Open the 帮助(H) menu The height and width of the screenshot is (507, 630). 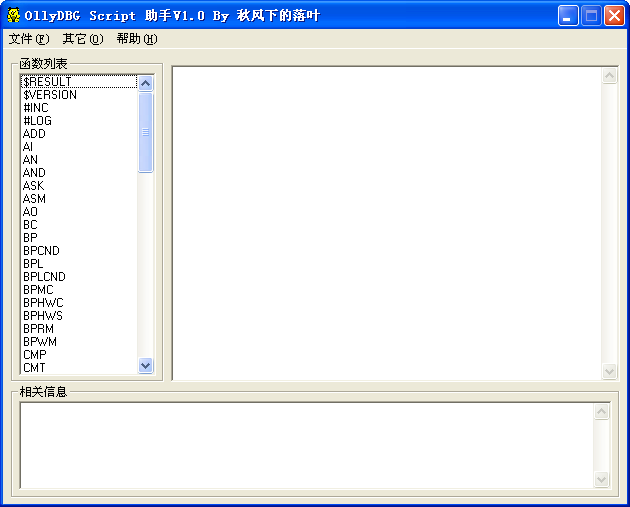pos(136,39)
